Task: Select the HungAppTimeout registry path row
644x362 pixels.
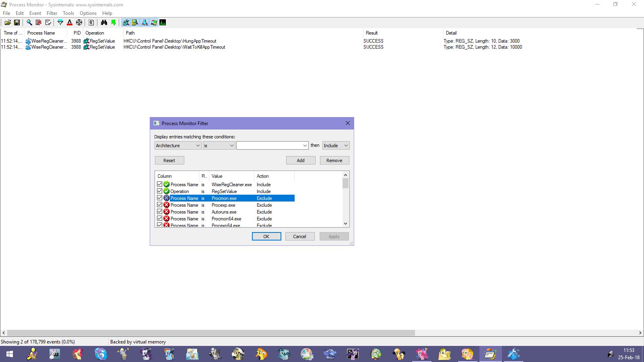Action: coord(170,41)
